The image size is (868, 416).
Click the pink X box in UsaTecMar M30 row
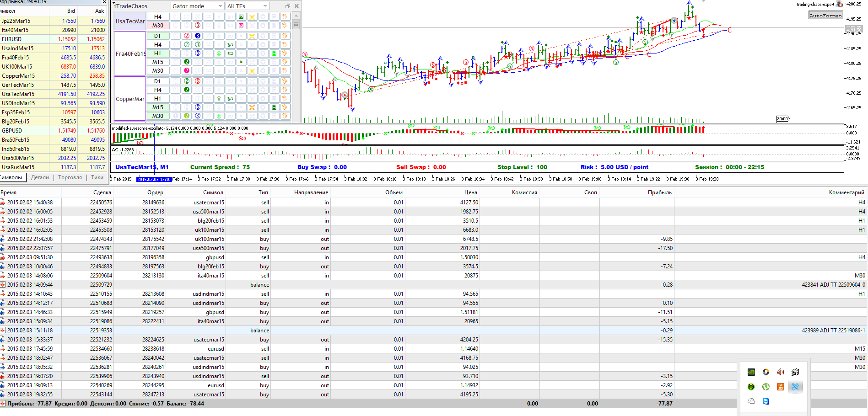click(241, 26)
